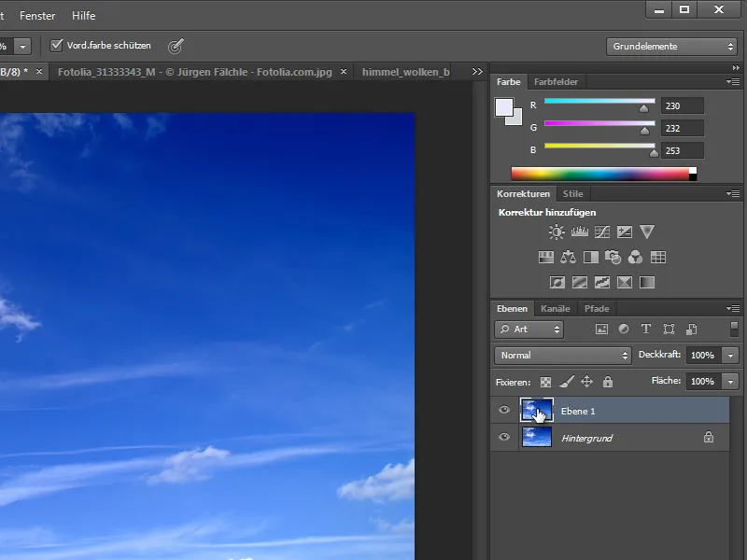The image size is (747, 560).
Task: Add a Black & White adjustment
Action: [x=591, y=258]
